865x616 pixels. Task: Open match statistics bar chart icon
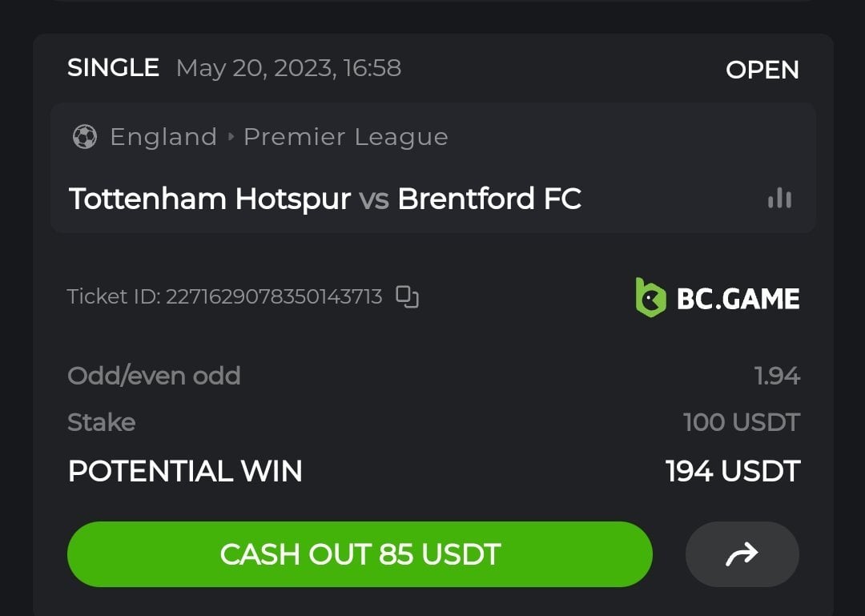779,199
